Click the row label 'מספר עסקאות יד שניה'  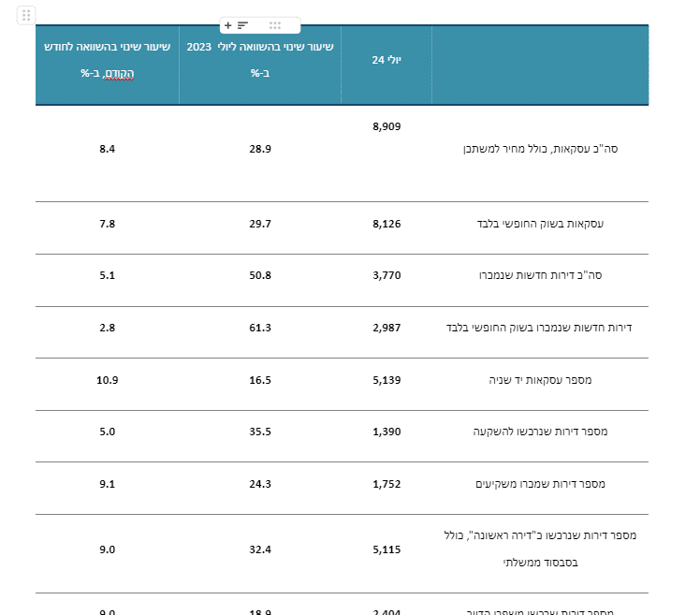click(x=540, y=380)
